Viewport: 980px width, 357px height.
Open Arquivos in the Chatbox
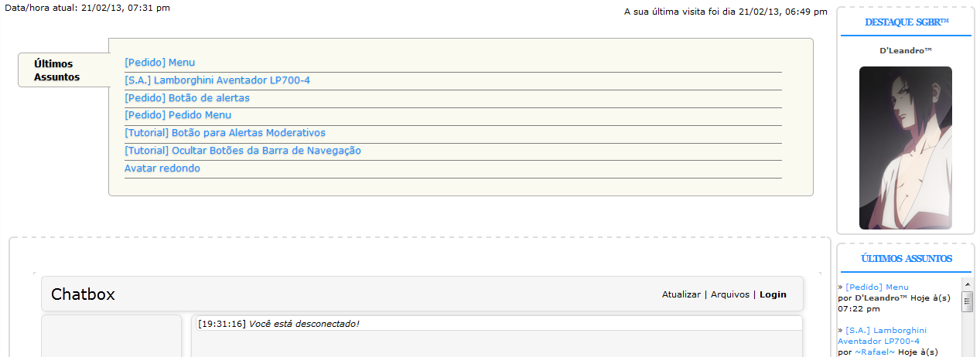pos(730,294)
